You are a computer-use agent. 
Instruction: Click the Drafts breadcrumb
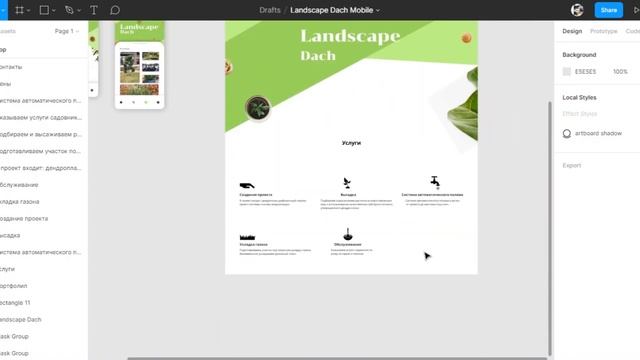(269, 10)
